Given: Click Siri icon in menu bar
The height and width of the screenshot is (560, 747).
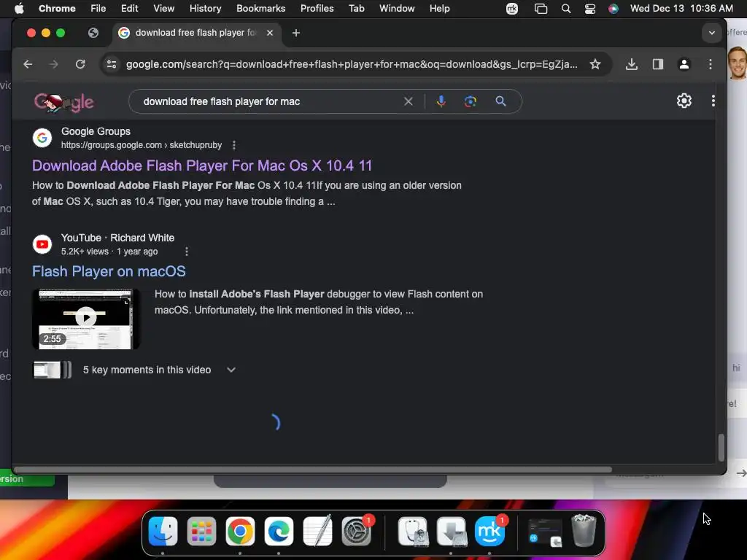Looking at the screenshot, I should click(x=614, y=9).
